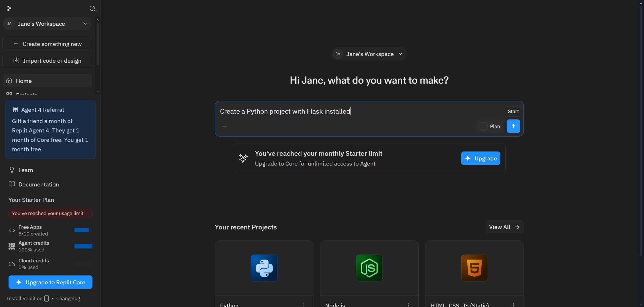Open the Node.js project icon
The image size is (644, 307).
369,268
